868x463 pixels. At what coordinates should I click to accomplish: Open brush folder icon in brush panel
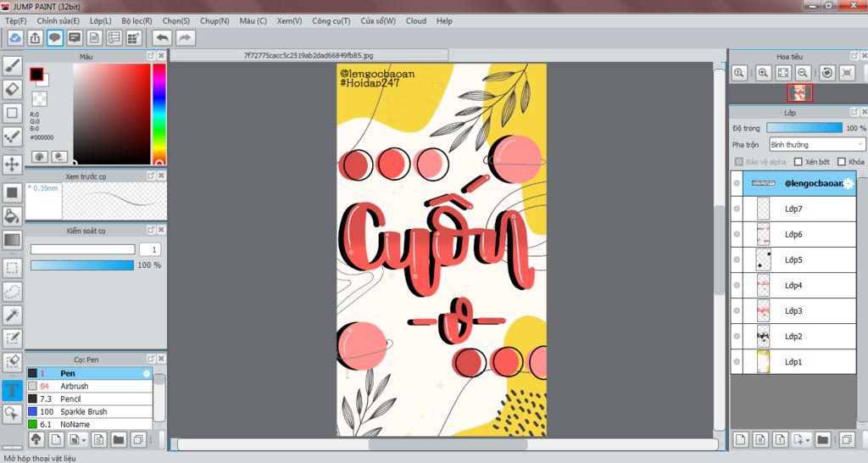[119, 440]
